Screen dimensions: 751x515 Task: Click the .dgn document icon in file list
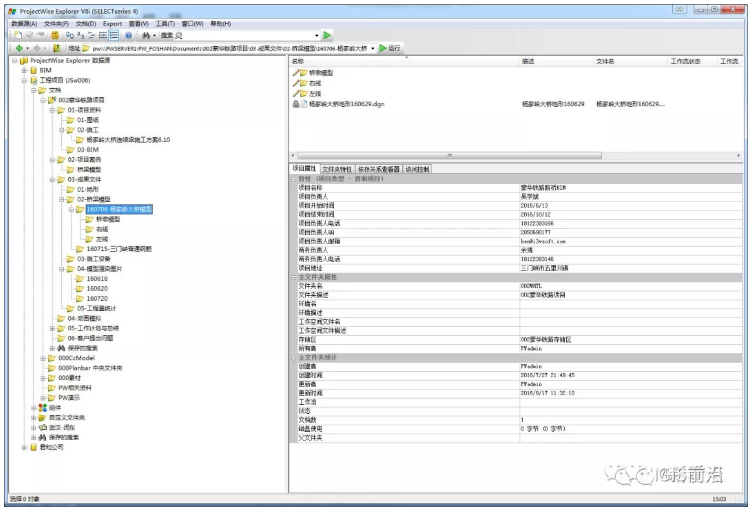304,104
